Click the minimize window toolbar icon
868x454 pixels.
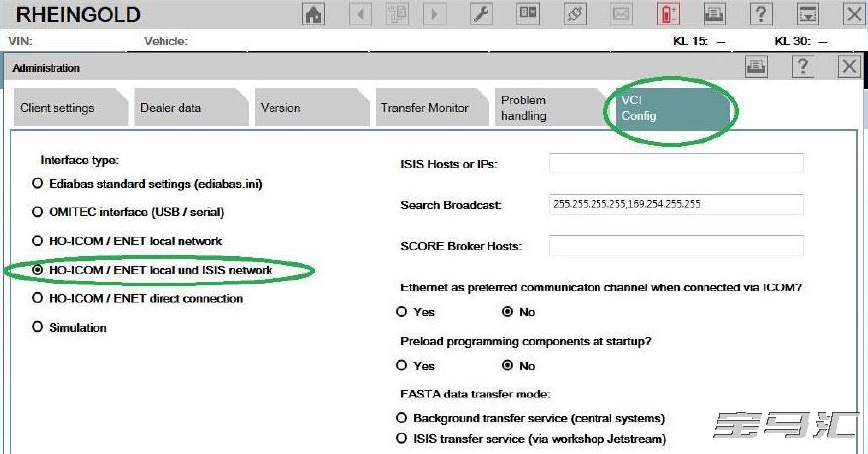coord(808,13)
